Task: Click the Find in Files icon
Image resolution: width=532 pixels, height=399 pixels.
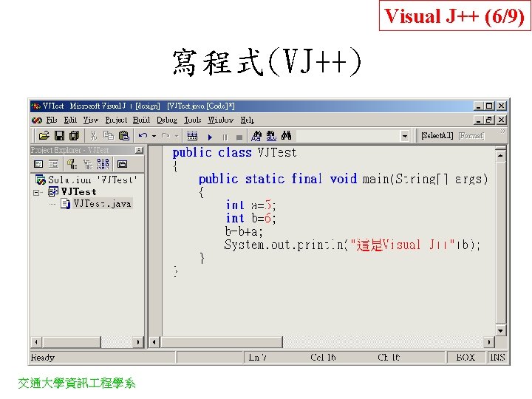Action: click(271, 136)
